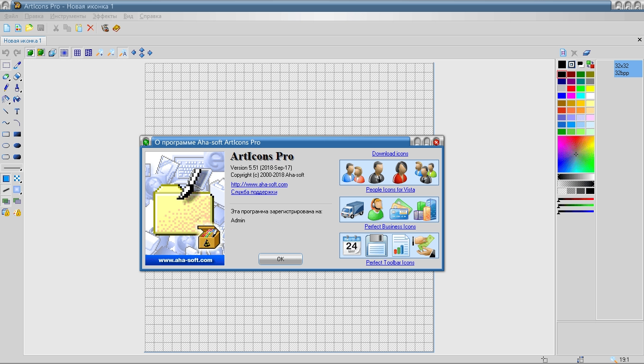Click the new icon library toolbar icon

[18, 28]
